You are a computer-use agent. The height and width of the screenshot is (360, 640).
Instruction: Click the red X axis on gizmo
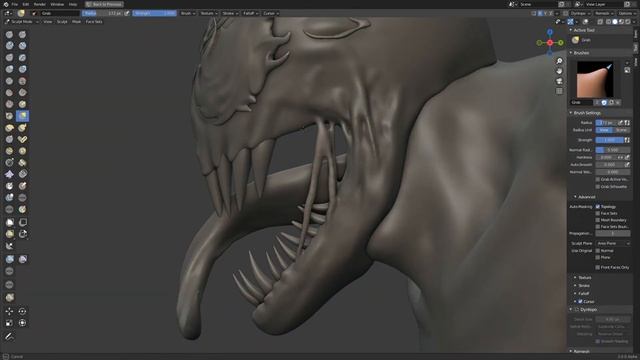[550, 42]
